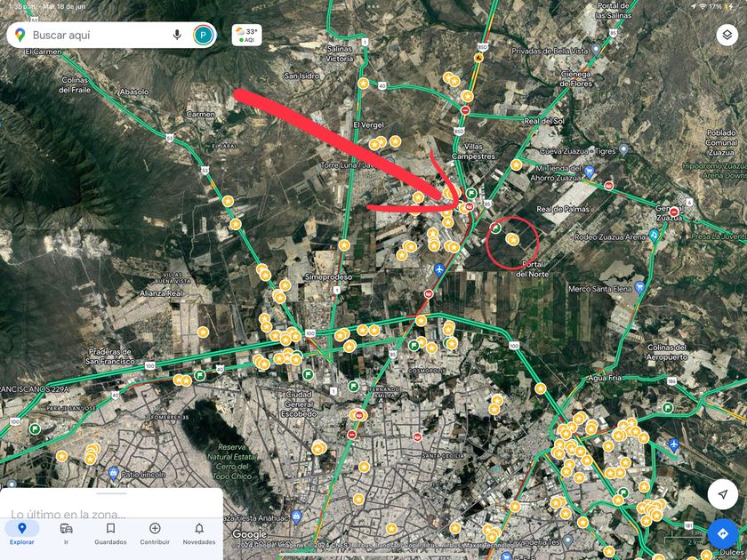Switch to the Ir tab
The image size is (747, 560).
coord(66,533)
